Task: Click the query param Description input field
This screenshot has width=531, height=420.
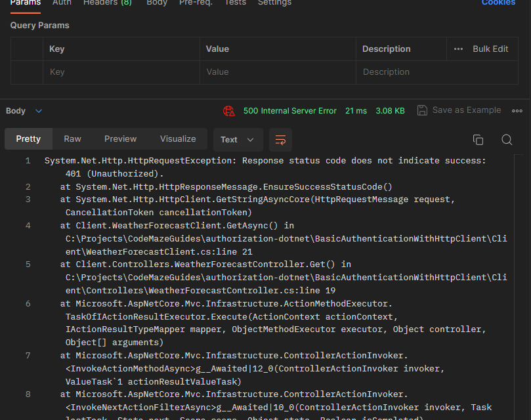Action: click(400, 72)
